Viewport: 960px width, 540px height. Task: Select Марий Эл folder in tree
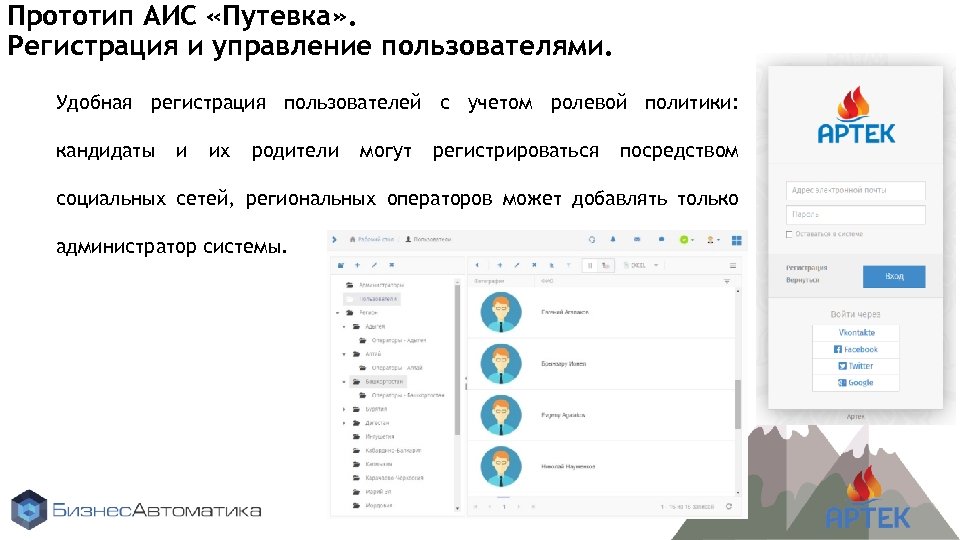pyautogui.click(x=372, y=492)
